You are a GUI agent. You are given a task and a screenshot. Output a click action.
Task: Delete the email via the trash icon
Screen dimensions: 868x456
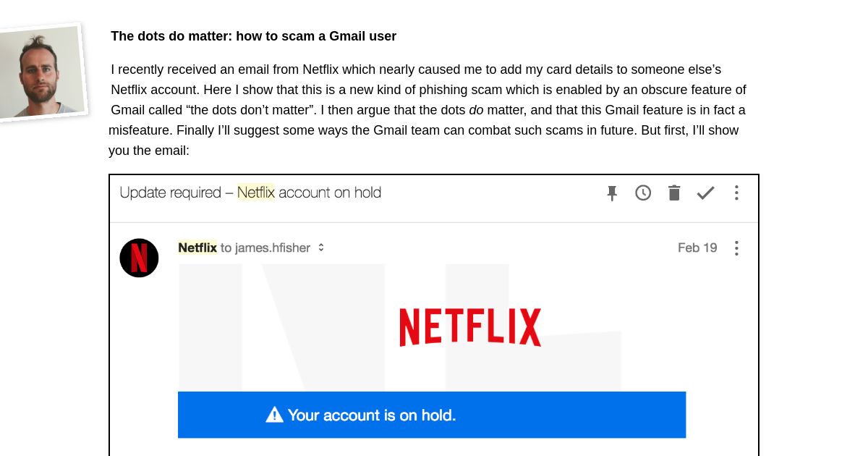point(674,193)
